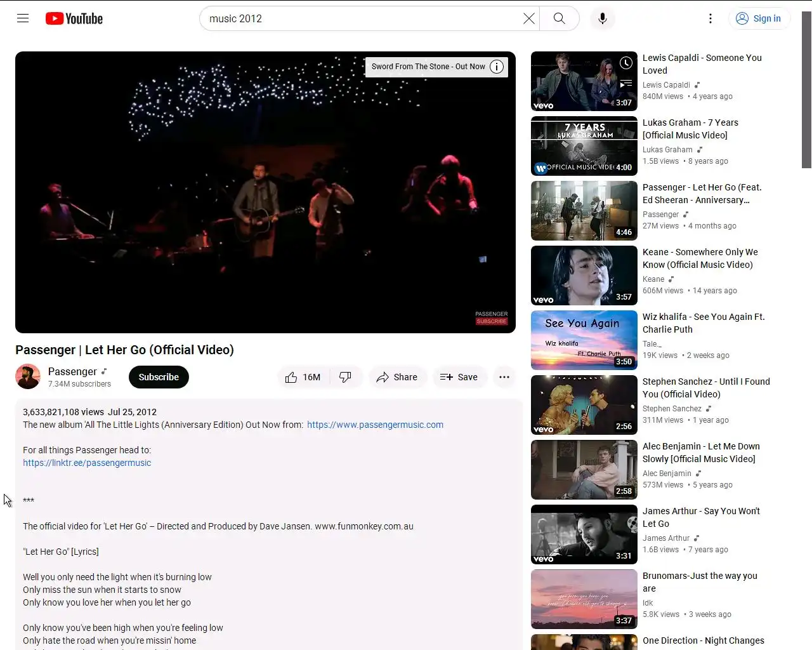Add Lewis Capaldi video to queue
Viewport: 812px width, 650px height.
[626, 83]
